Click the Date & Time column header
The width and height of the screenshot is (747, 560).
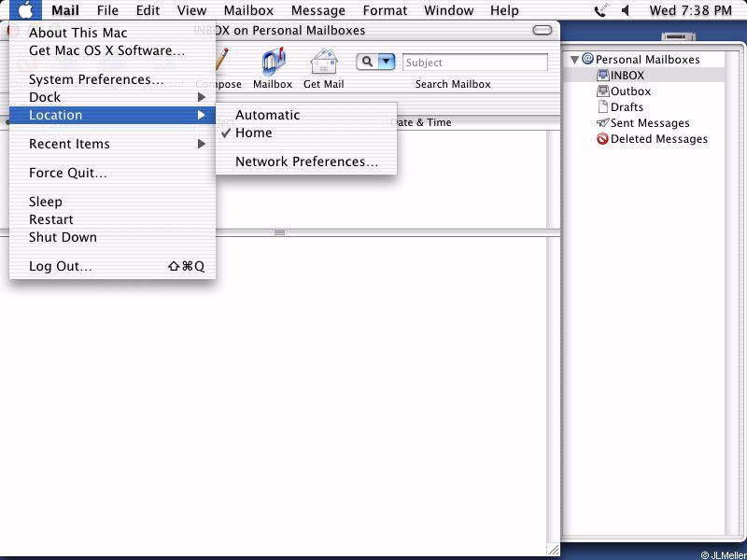[x=421, y=122]
